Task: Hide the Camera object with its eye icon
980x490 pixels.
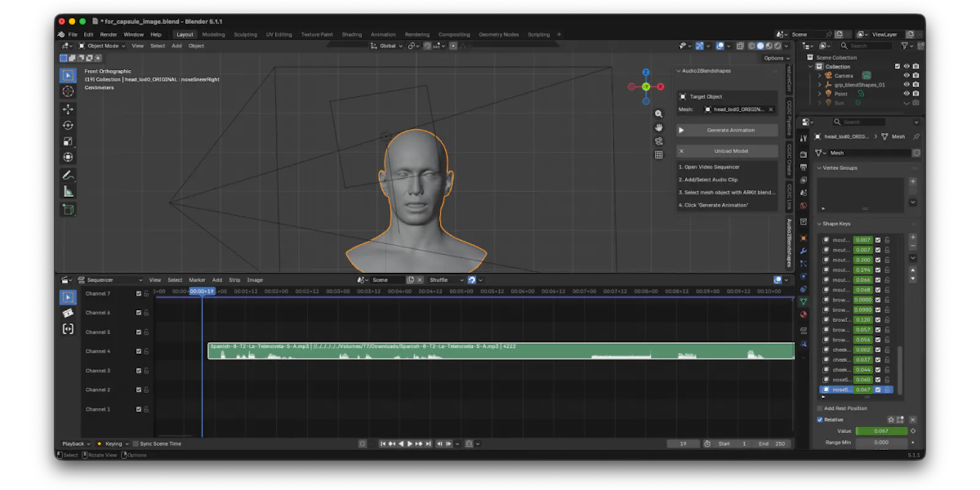Action: click(x=907, y=75)
